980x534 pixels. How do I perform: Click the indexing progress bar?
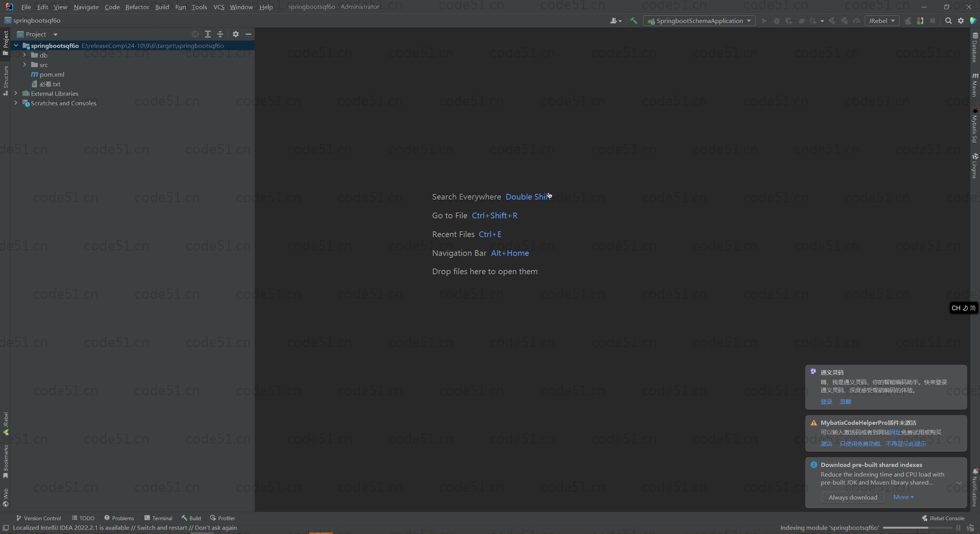click(x=917, y=527)
